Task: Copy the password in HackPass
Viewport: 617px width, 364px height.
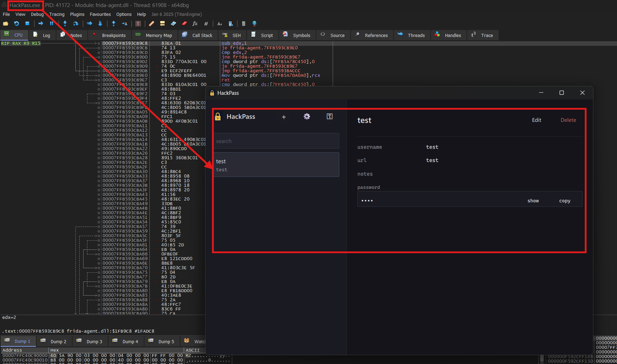Action: pos(564,201)
